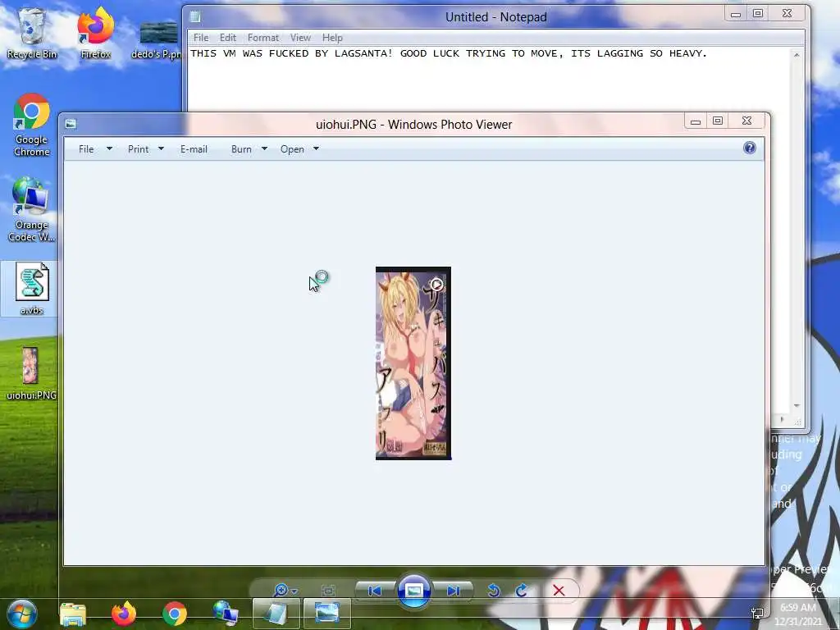Image resolution: width=840 pixels, height=630 pixels.
Task: Maximize the Photo Viewer window
Action: tap(717, 121)
